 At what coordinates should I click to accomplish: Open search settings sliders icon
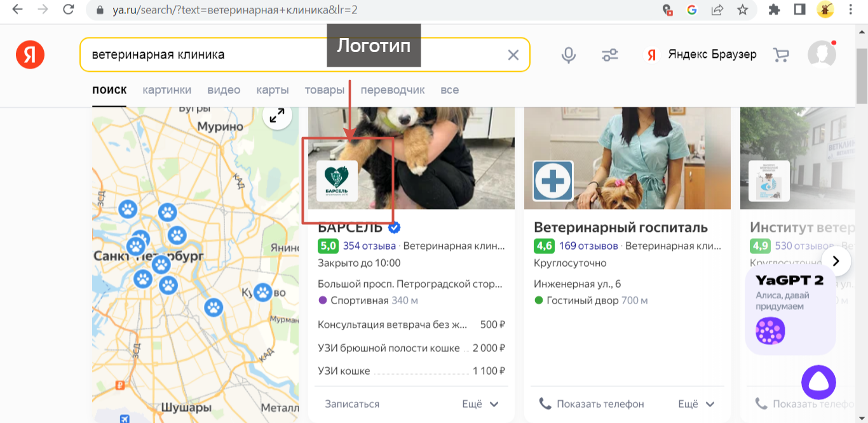click(x=610, y=55)
